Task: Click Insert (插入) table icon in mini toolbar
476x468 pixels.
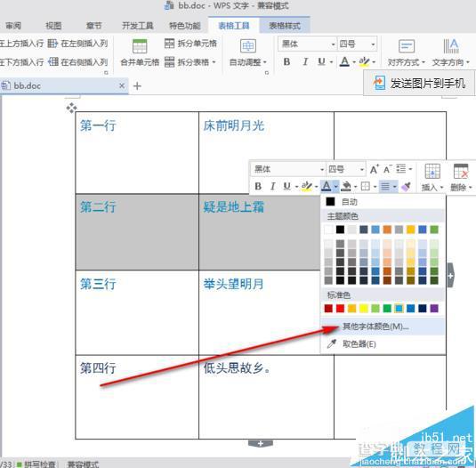Action: coord(432,171)
